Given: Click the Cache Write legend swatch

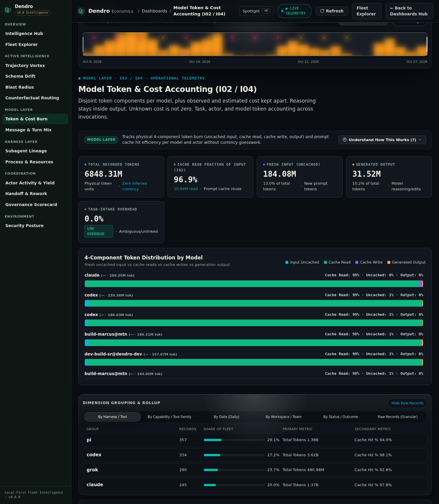Looking at the screenshot, I should (x=357, y=262).
